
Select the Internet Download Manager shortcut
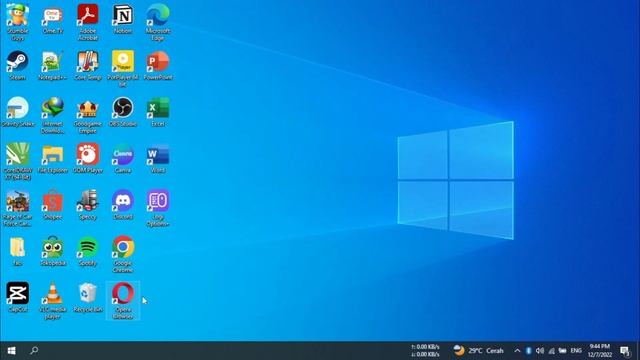tap(53, 116)
